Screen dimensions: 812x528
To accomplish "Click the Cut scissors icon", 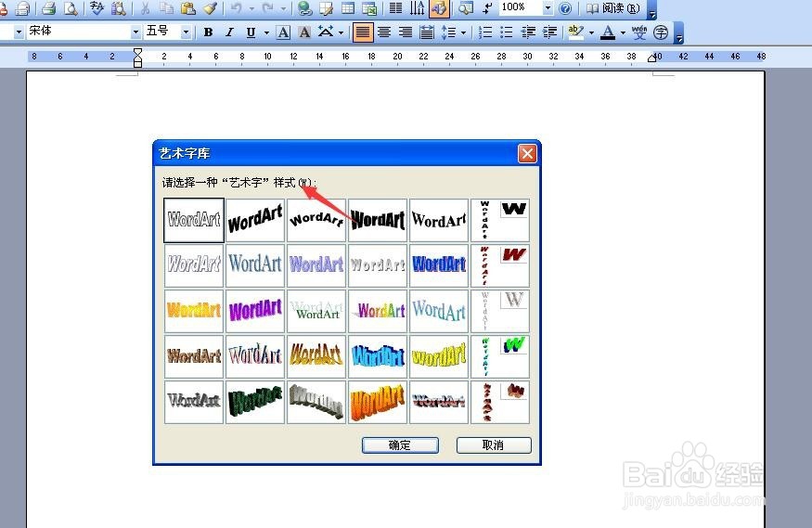I will click(x=145, y=7).
